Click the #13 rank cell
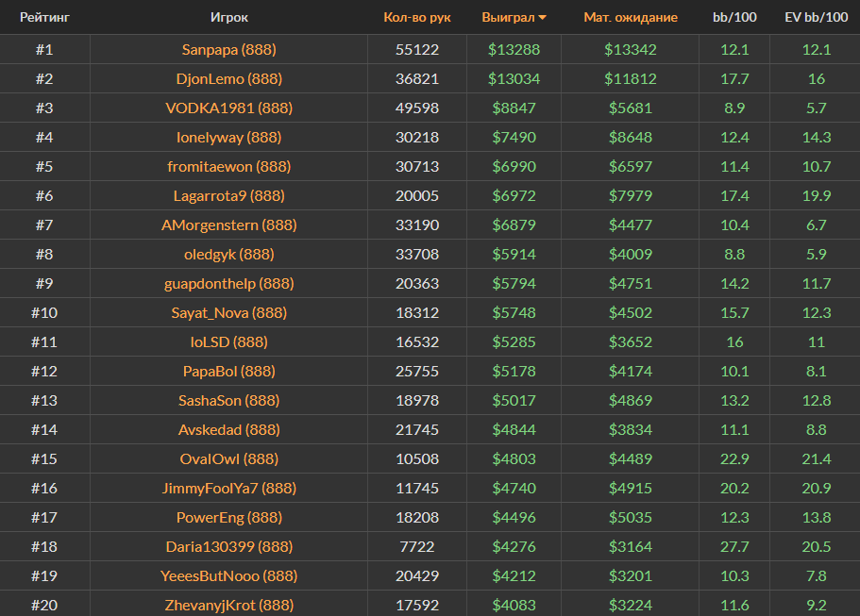 click(x=44, y=400)
